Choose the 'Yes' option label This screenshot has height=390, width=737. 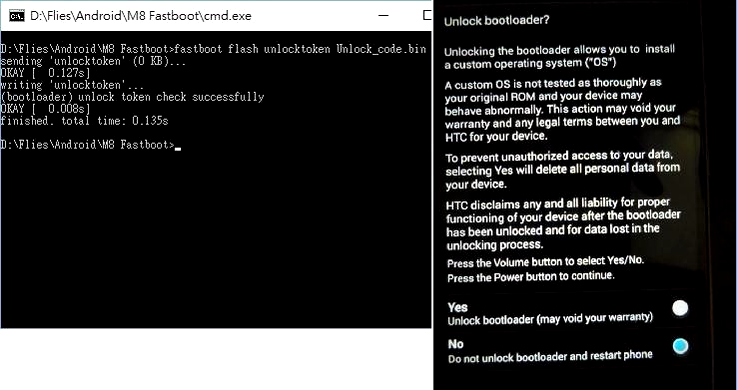(x=457, y=307)
